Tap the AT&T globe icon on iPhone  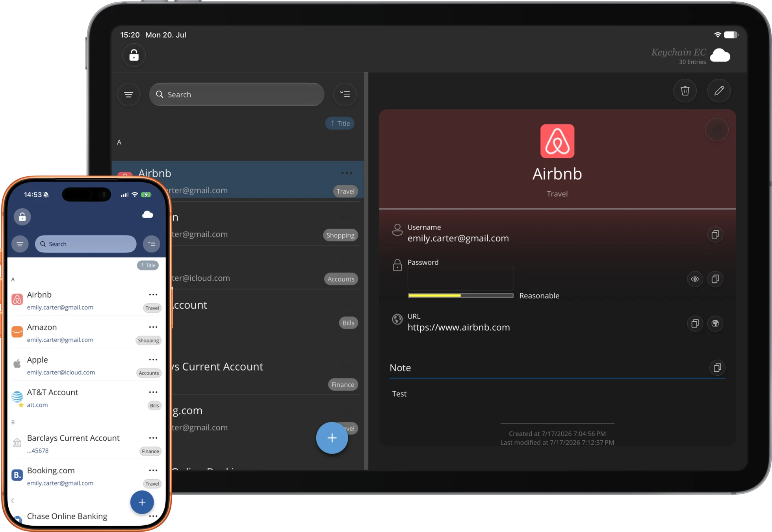pos(17,397)
